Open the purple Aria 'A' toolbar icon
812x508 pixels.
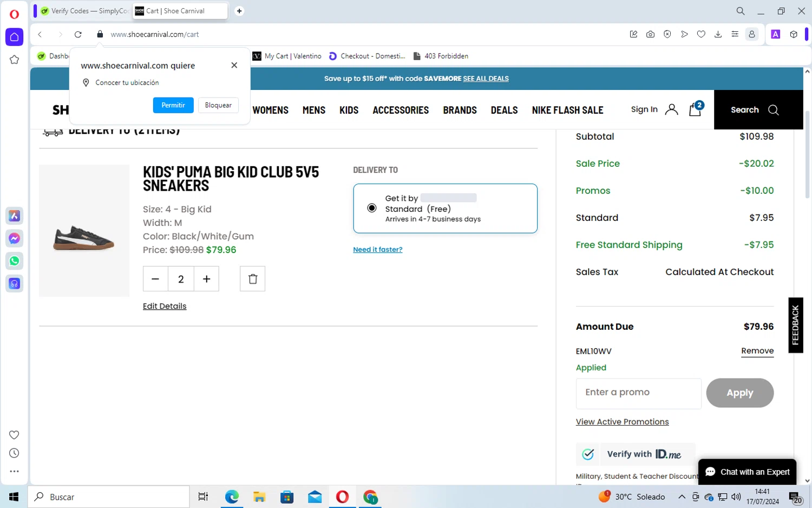776,34
